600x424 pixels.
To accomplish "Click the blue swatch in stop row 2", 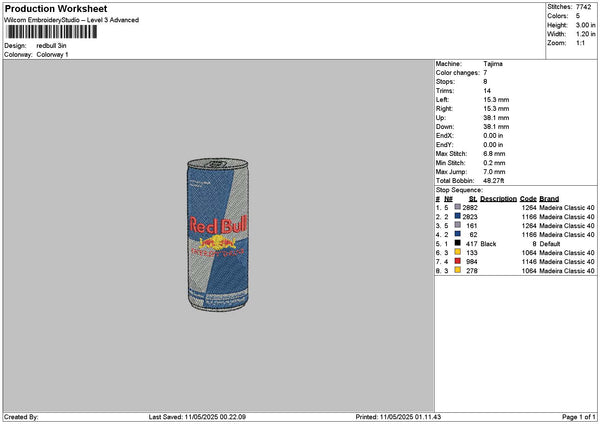I will pyautogui.click(x=457, y=216).
